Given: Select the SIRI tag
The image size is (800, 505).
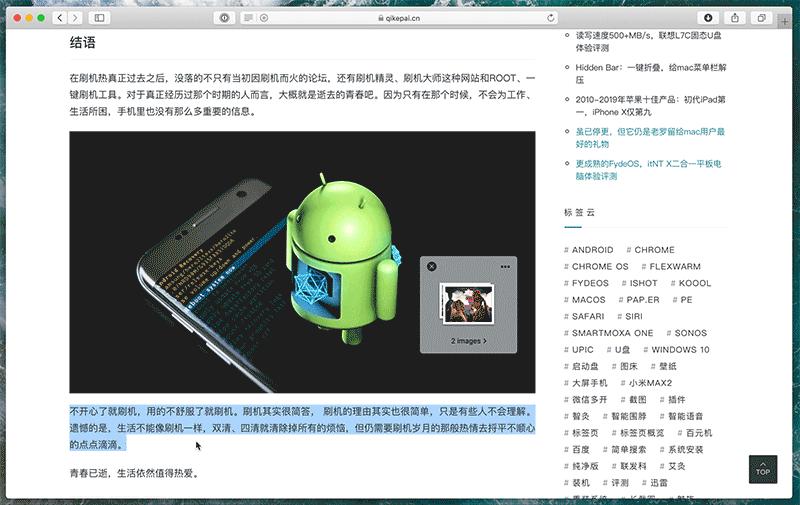Looking at the screenshot, I should [x=630, y=316].
